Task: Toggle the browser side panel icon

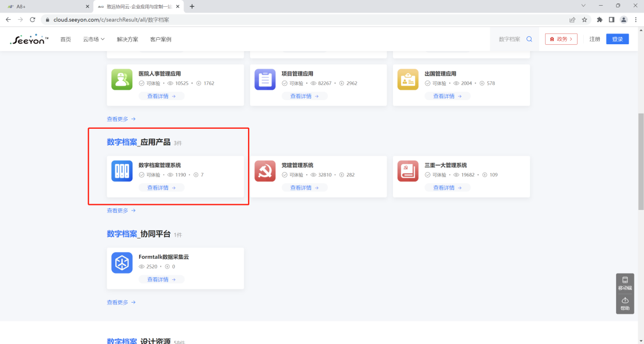Action: pos(612,20)
